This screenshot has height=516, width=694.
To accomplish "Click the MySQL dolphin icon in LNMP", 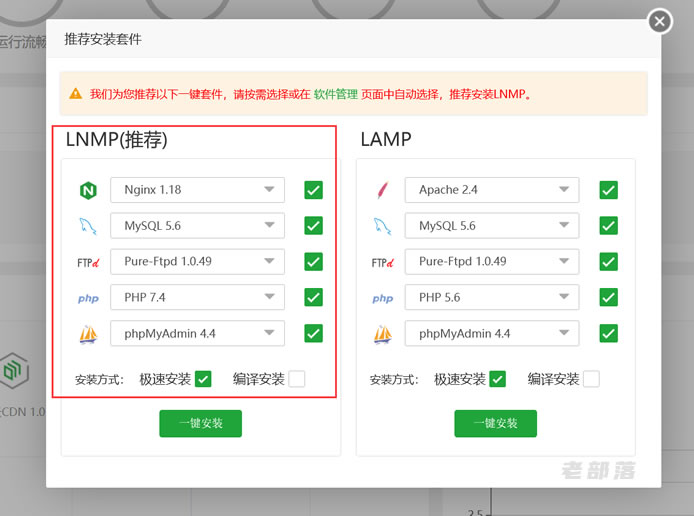I will pos(88,226).
